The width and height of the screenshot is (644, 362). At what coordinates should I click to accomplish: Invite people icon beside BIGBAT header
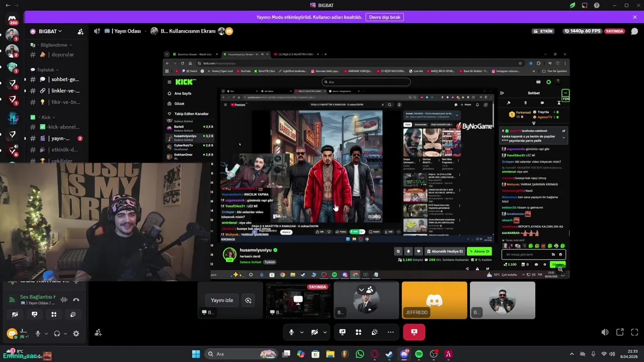point(80,31)
